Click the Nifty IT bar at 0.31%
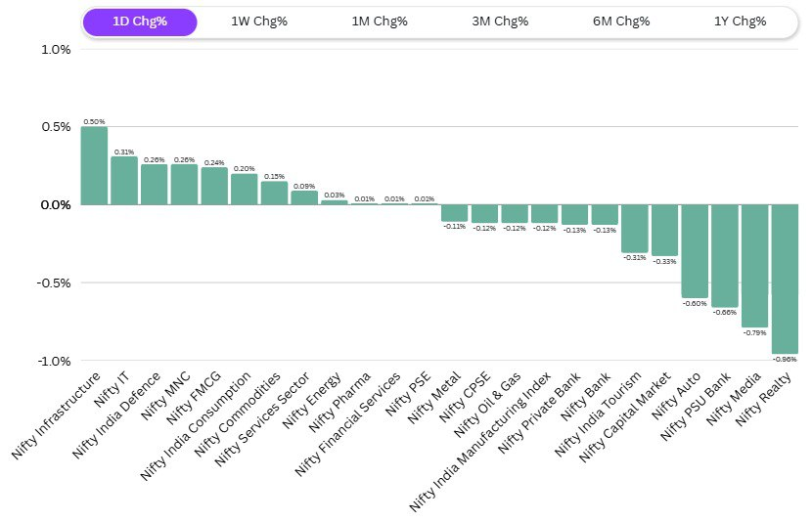Image resolution: width=812 pixels, height=522 pixels. (124, 181)
